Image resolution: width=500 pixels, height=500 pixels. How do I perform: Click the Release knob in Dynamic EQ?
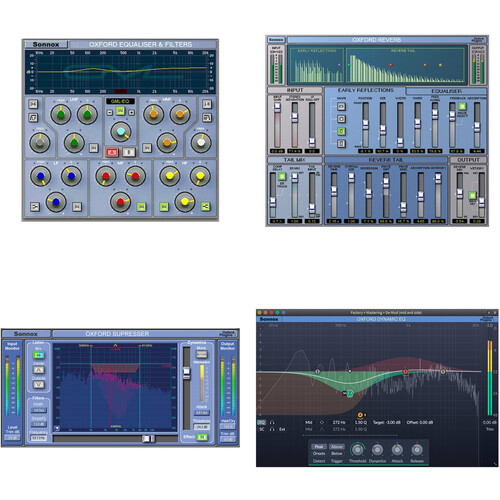click(417, 450)
